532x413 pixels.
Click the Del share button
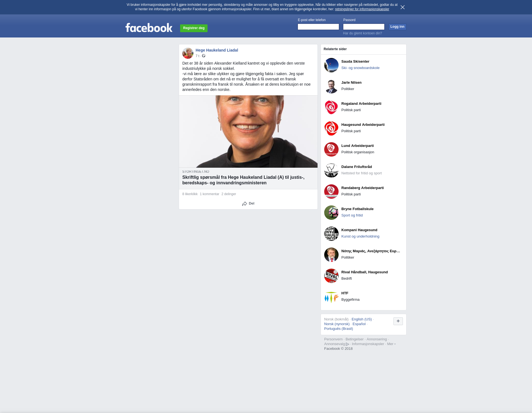point(248,203)
